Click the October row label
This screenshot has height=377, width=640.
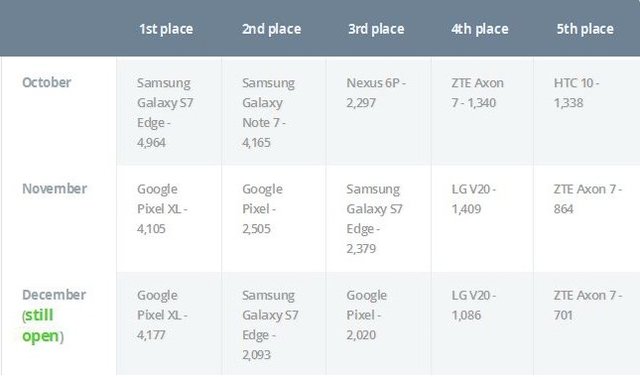pyautogui.click(x=47, y=82)
